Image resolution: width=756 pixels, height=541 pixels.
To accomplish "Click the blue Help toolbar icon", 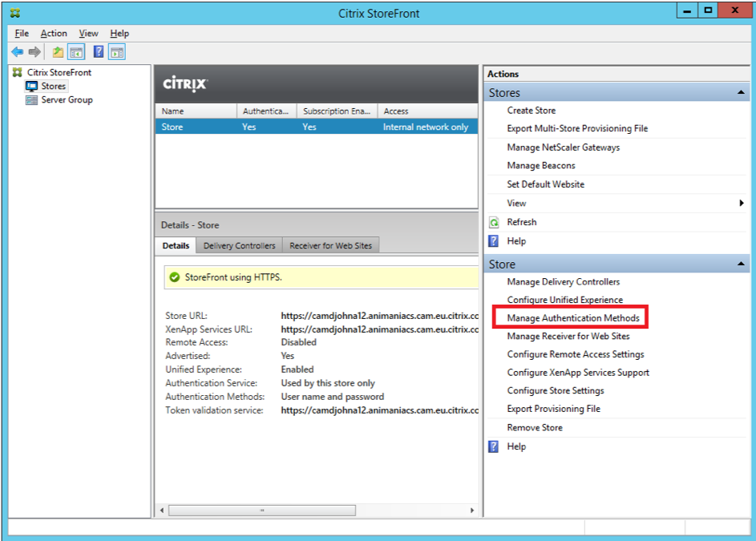I will (99, 52).
